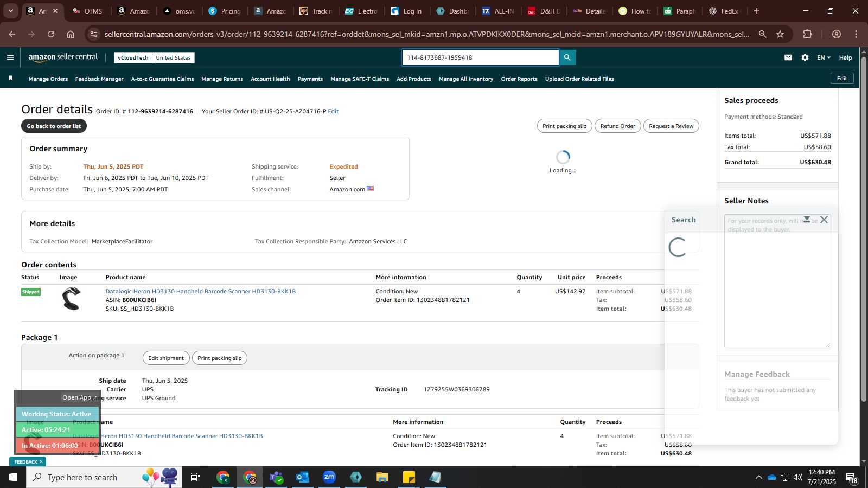Click the Amazon Seller Central logo

(x=63, y=57)
